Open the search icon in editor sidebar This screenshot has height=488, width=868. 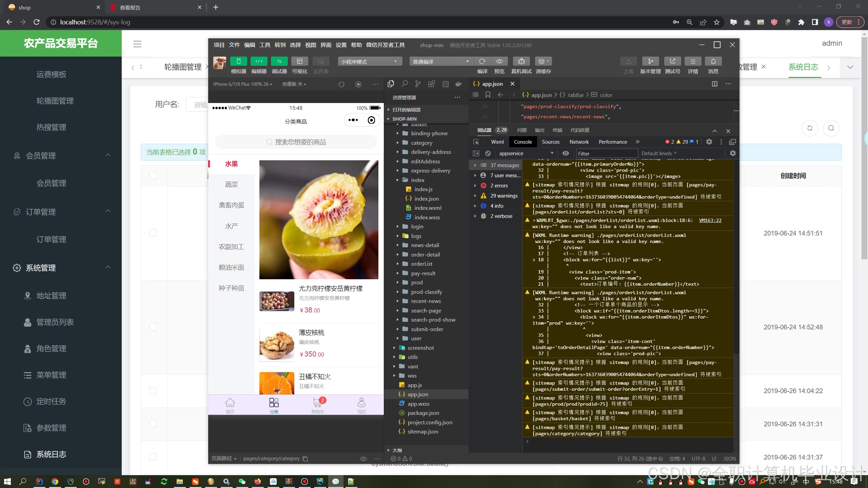click(404, 84)
